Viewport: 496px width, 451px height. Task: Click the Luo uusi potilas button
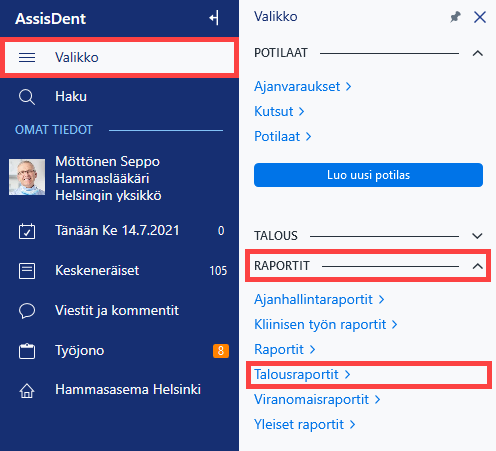tap(368, 175)
